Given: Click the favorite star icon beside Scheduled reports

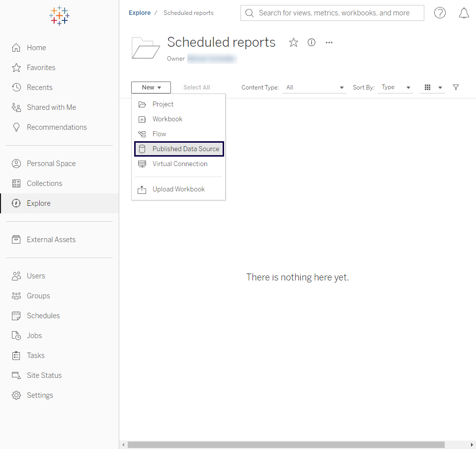Looking at the screenshot, I should (294, 43).
